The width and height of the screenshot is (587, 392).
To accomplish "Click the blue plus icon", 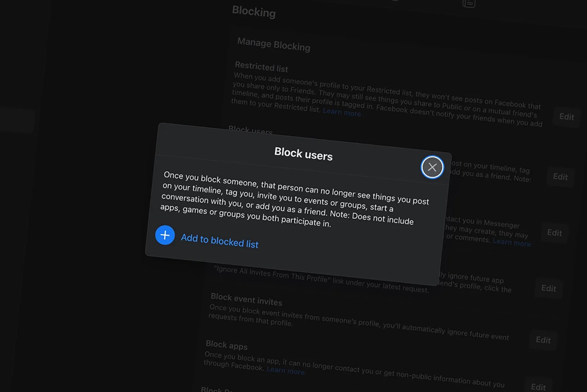I will point(165,235).
